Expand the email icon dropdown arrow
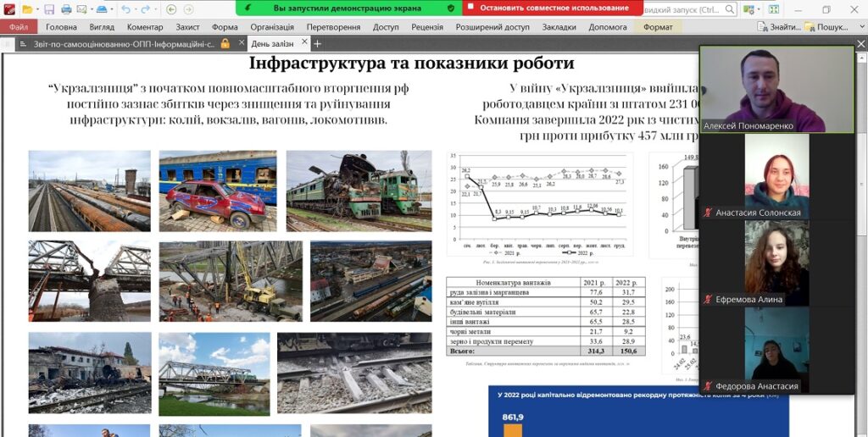 pos(91,9)
